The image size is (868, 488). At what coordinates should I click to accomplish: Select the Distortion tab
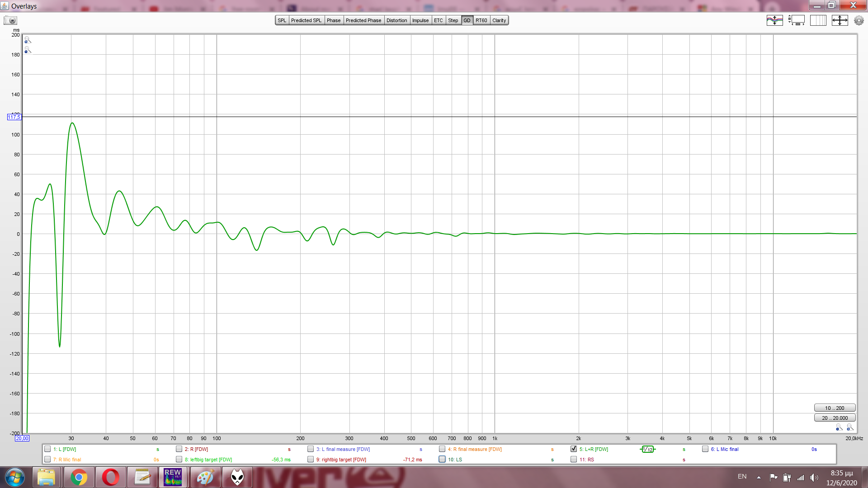[x=397, y=20]
